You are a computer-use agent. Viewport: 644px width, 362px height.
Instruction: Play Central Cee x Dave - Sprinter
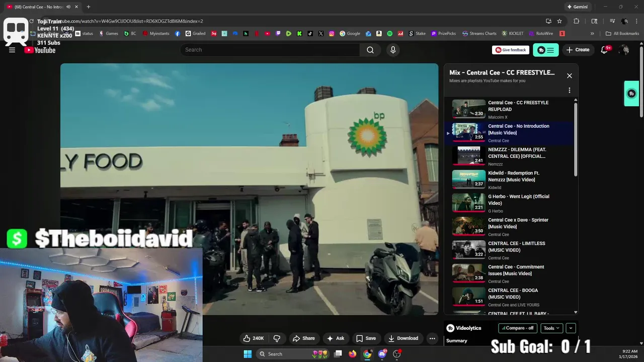[512, 226]
